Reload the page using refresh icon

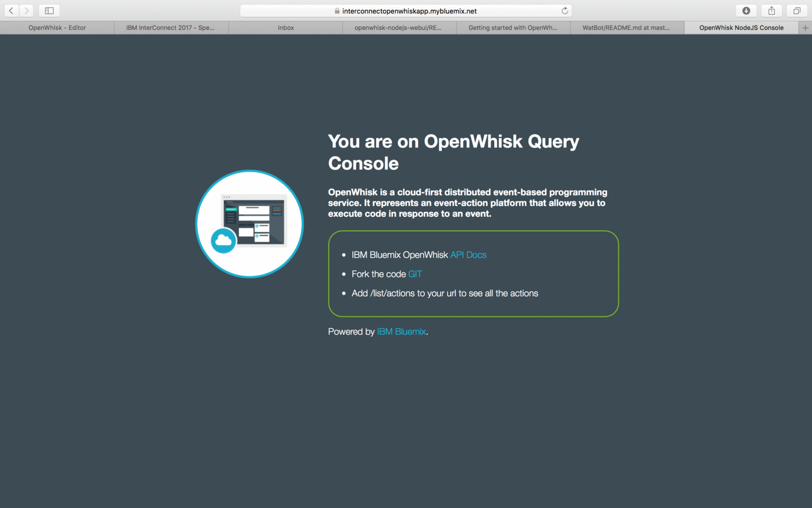coord(565,11)
